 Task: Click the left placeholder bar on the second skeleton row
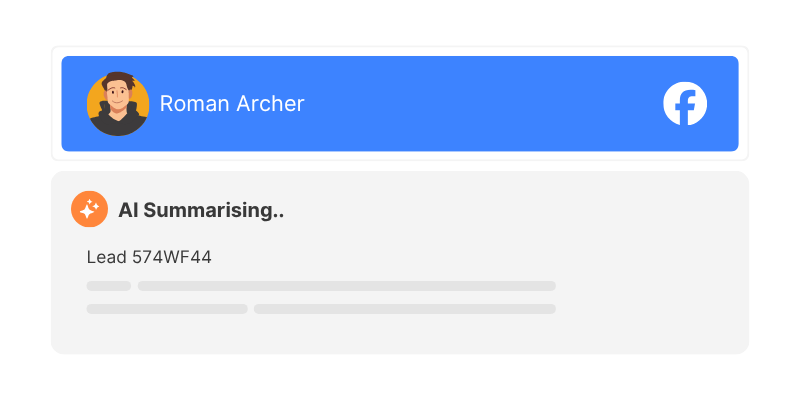pos(167,309)
